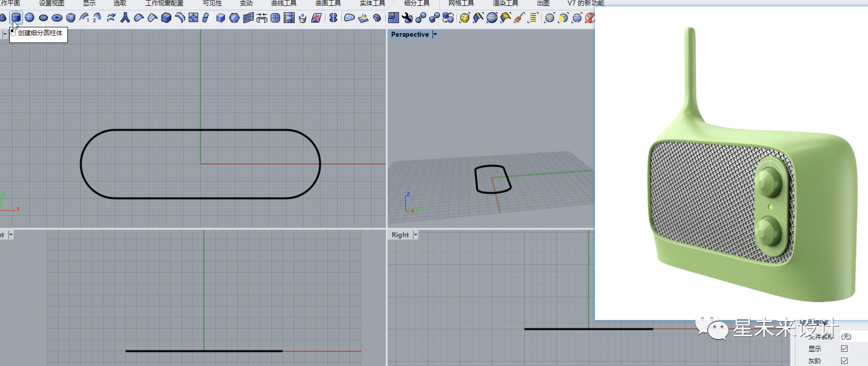
Task: Click the blue truncated cone icon
Action: pyautogui.click(x=2, y=18)
